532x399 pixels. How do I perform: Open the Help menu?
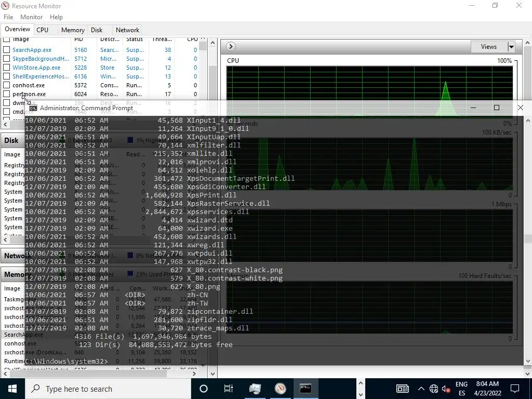click(56, 17)
